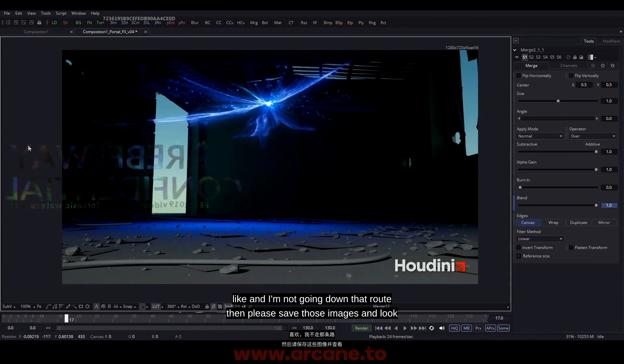
Task: Pin the Merge2_1_1 tool controls
Action: click(516, 57)
